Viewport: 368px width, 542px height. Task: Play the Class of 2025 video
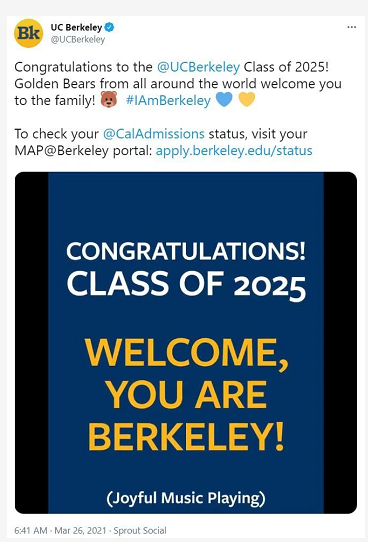pyautogui.click(x=186, y=343)
